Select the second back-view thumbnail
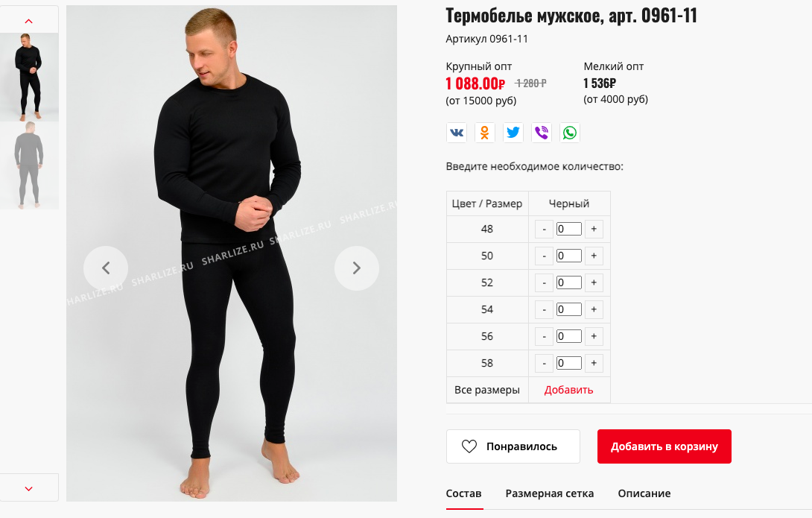Screen dimensions: 812x518 29,165
